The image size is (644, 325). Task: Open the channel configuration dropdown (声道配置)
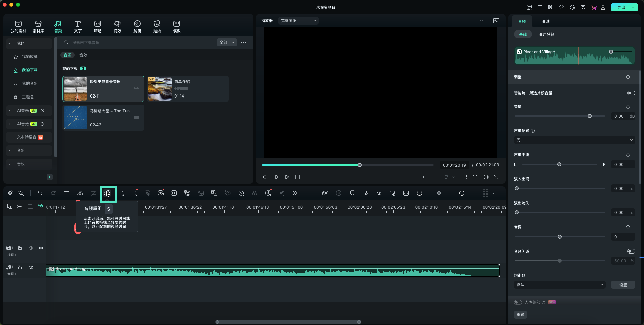(x=574, y=140)
